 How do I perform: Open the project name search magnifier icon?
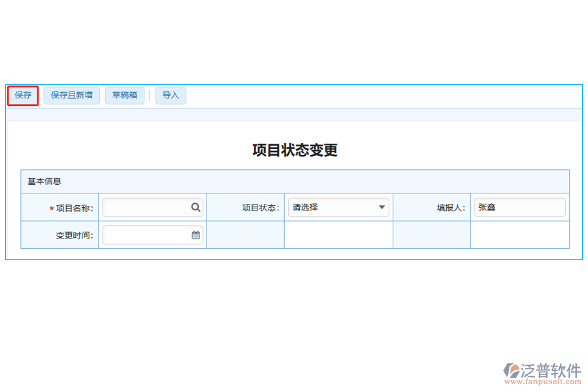[195, 207]
